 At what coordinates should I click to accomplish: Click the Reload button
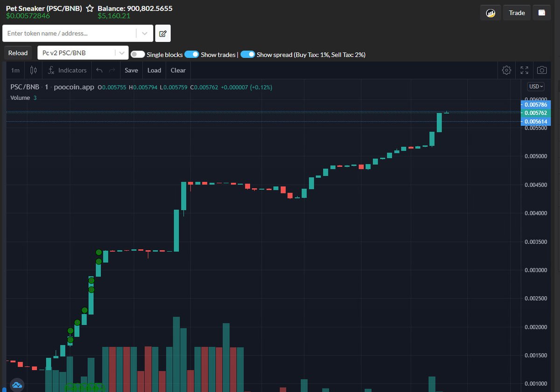pos(18,53)
